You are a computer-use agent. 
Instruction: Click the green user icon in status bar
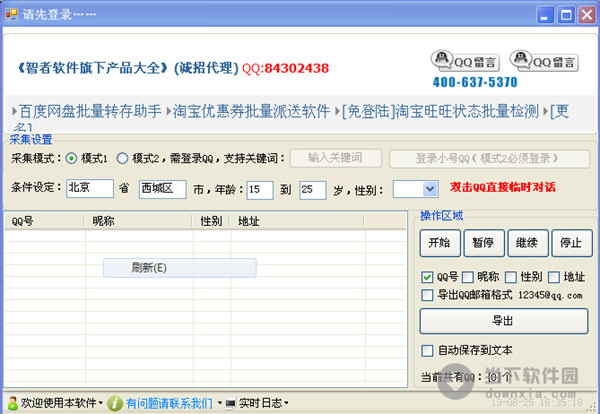[x=12, y=403]
